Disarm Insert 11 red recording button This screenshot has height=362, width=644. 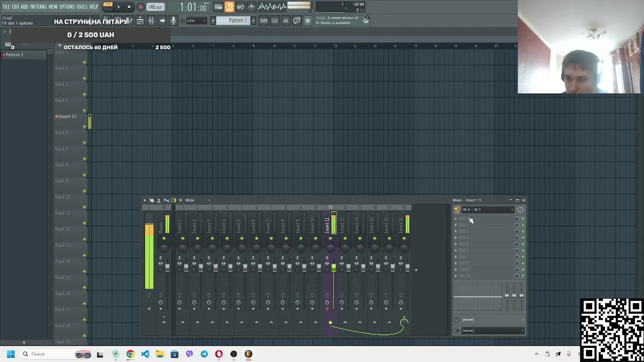click(x=327, y=309)
